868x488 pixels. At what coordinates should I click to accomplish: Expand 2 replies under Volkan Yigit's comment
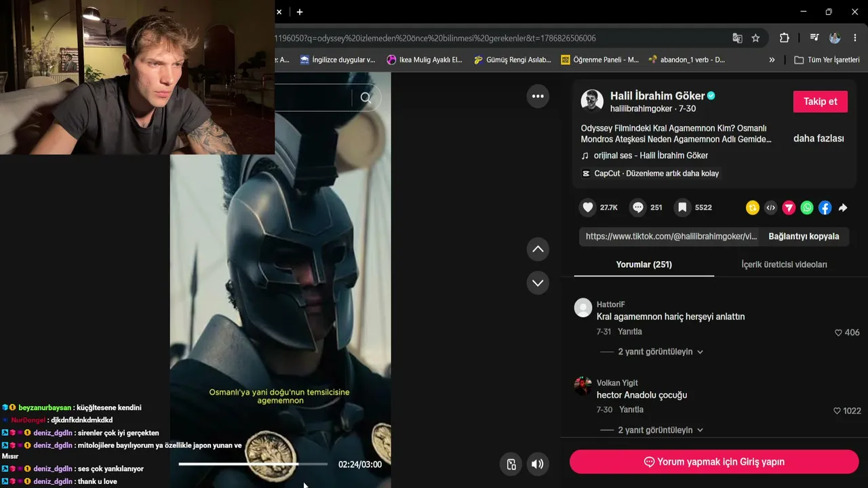(660, 430)
